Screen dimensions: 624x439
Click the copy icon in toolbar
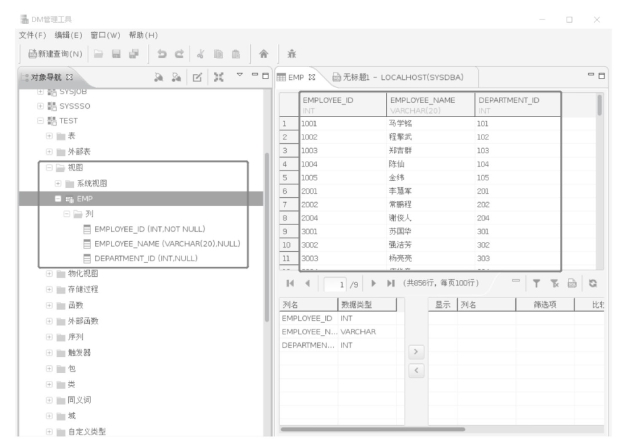(218, 54)
